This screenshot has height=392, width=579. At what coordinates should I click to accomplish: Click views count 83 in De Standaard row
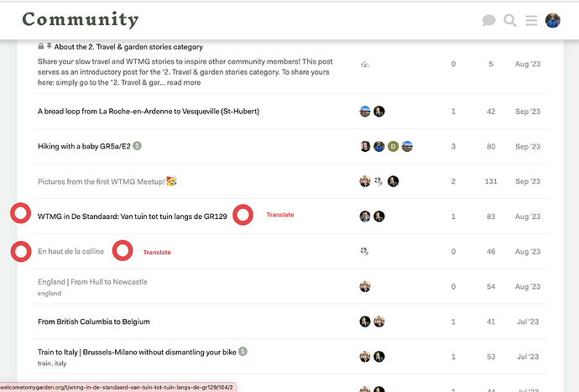[x=491, y=217]
